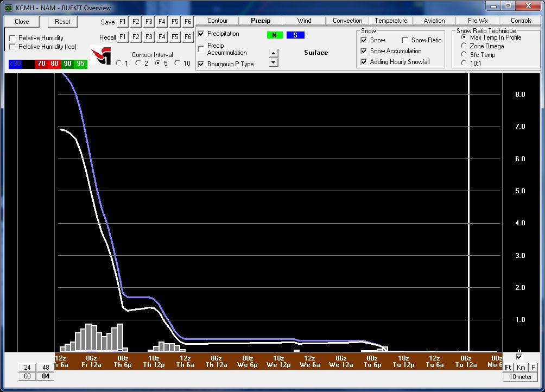Click the 18z Tu 12p time label
Image resolution: width=545 pixels, height=392 pixels.
tap(403, 362)
